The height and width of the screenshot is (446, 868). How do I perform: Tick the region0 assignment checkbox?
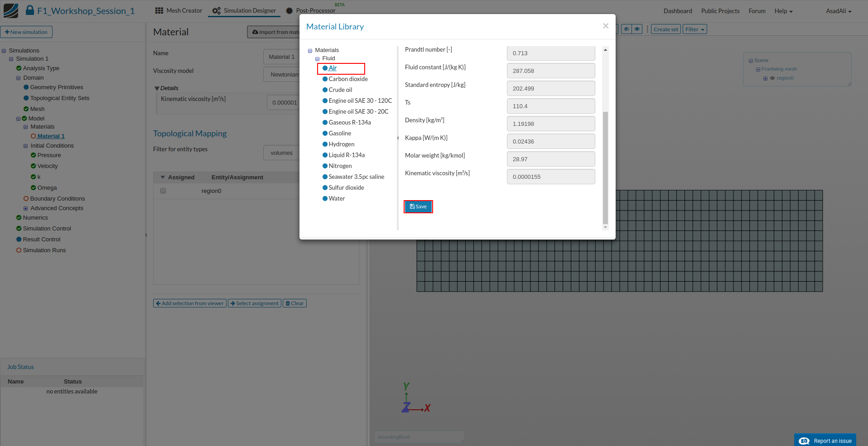(163, 191)
